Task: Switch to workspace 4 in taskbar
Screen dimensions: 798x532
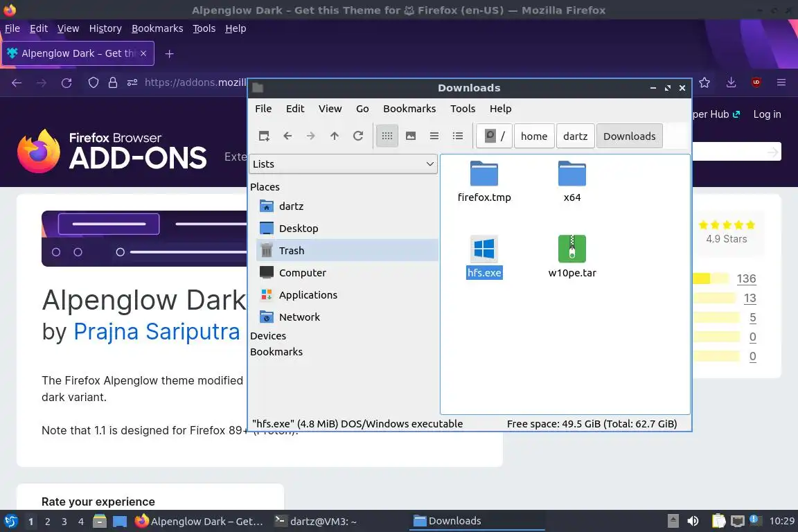Action: coord(80,522)
